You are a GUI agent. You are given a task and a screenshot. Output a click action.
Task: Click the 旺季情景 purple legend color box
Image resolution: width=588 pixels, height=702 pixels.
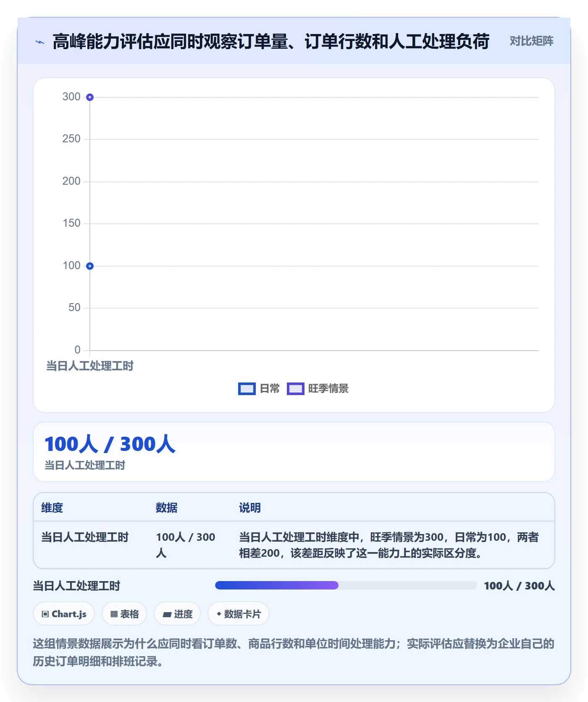tap(295, 389)
